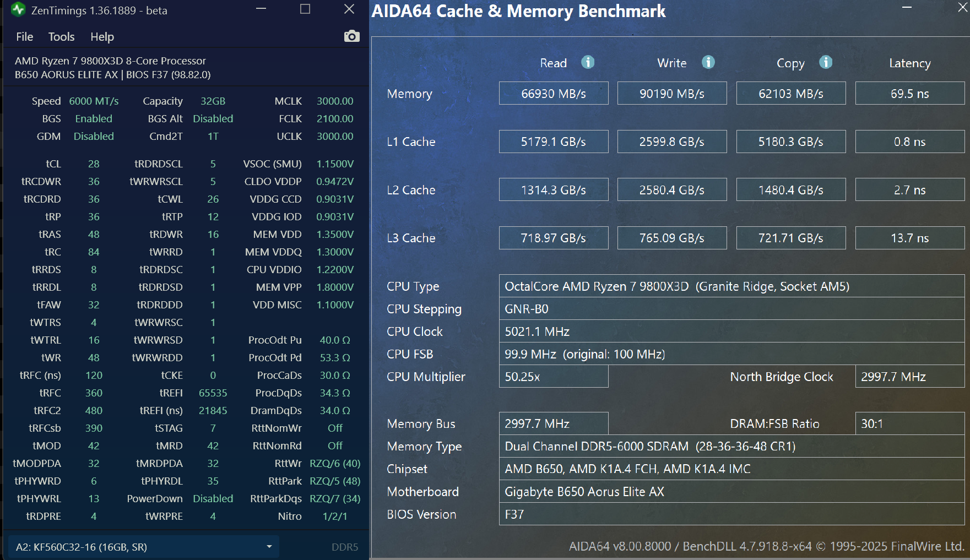Click the AMD Ryzen 7 9800X3D processor name
The width and height of the screenshot is (970, 560).
click(110, 61)
